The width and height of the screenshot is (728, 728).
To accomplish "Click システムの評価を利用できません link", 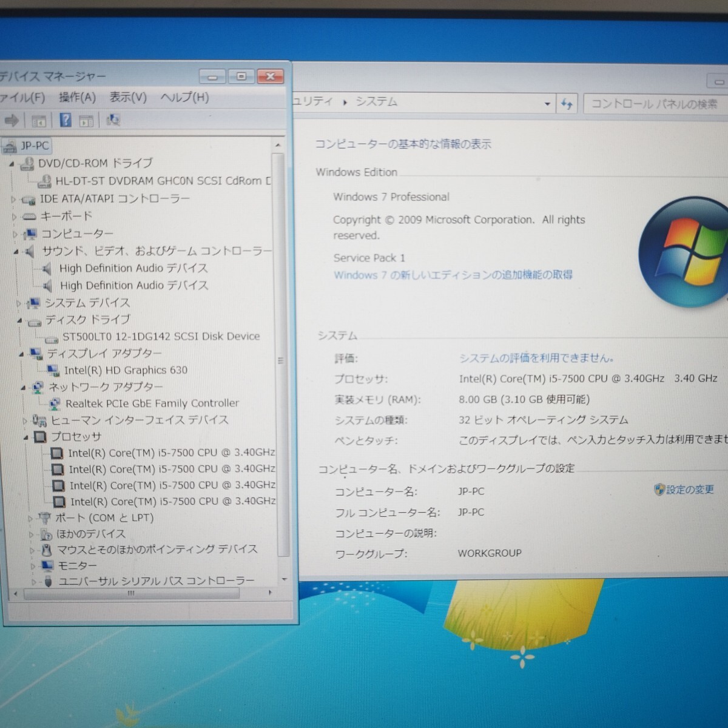I will [x=536, y=358].
